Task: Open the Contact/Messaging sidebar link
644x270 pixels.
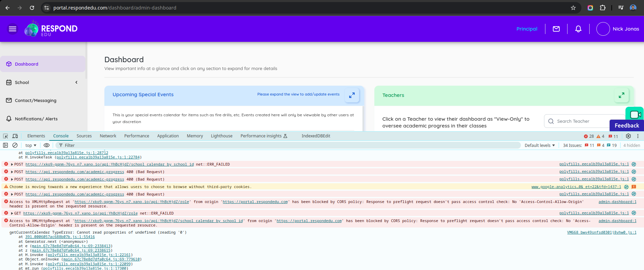Action: pyautogui.click(x=36, y=100)
